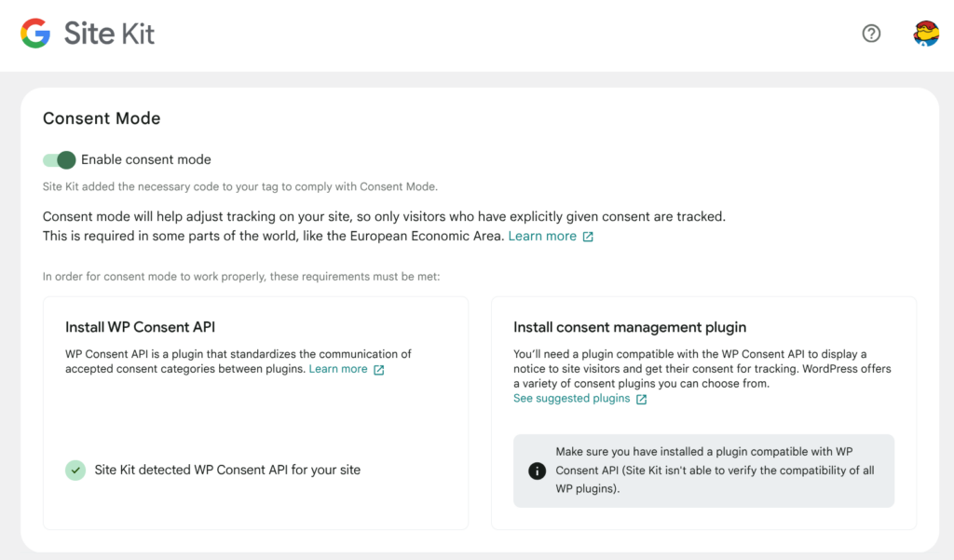This screenshot has width=954, height=560.
Task: Click the black info icon in the notice
Action: (538, 471)
